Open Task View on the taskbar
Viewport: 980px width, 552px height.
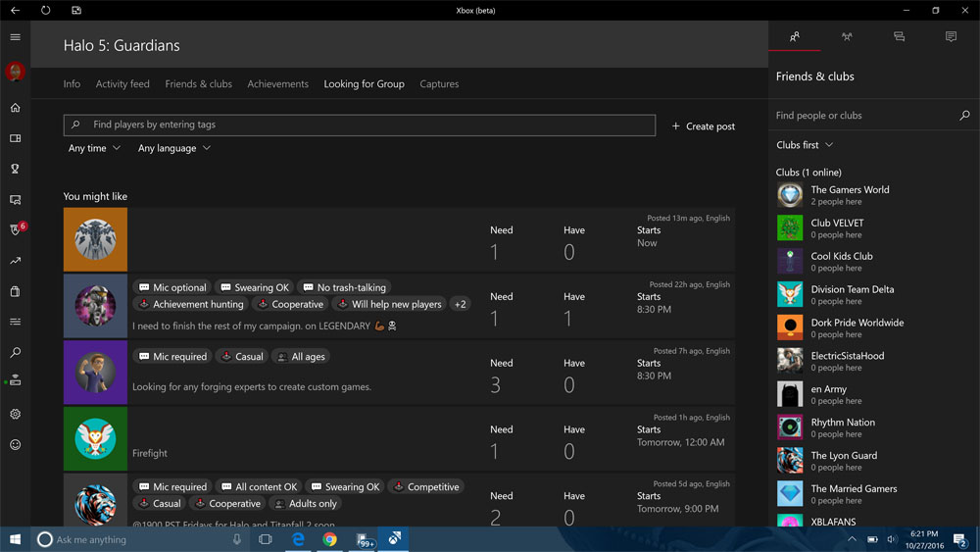(x=265, y=539)
